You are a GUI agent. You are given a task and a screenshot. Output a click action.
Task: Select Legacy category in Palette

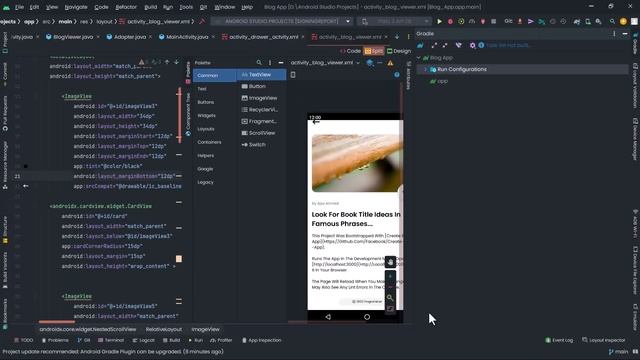[x=205, y=182]
